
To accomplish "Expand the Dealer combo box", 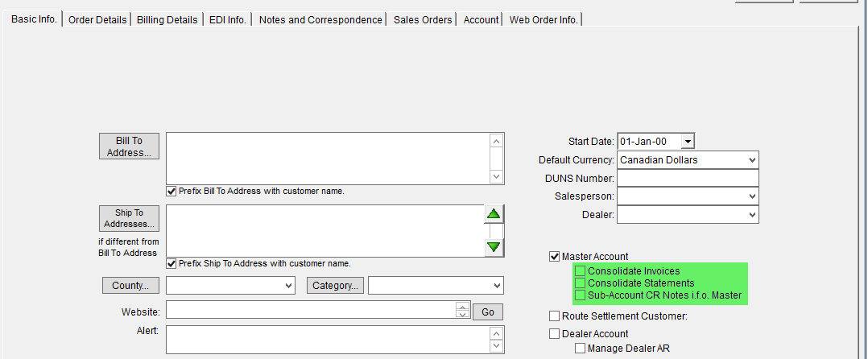I will tap(688, 215).
